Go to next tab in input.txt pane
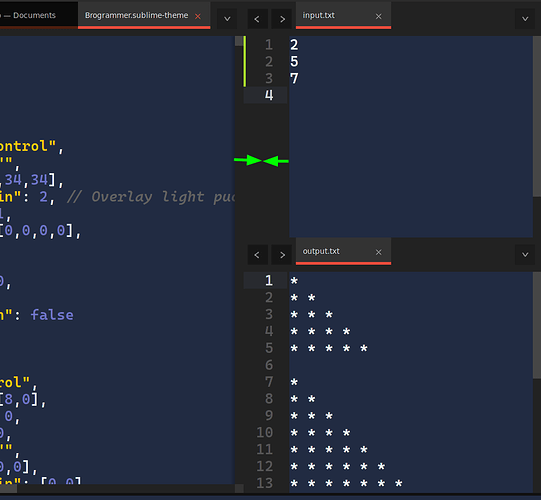541x500 pixels. 282,19
